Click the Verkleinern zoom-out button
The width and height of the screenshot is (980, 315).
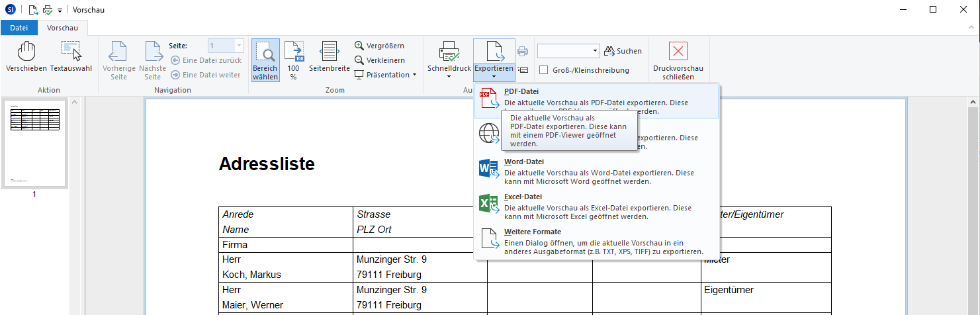tap(379, 60)
